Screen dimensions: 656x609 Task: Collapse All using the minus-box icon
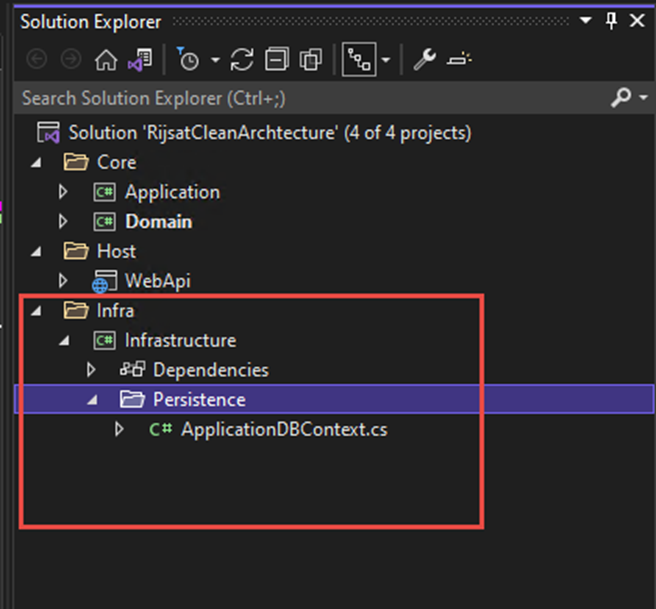coord(277,61)
